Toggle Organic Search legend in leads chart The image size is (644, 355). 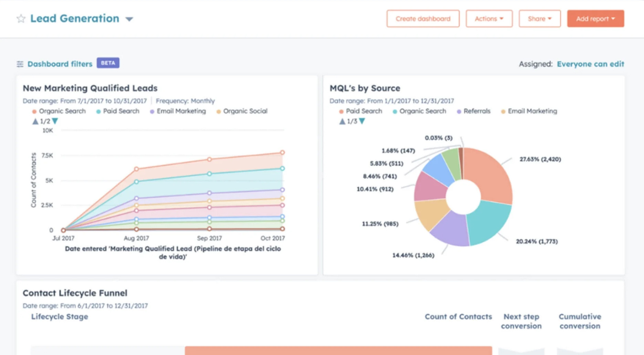[x=59, y=111]
